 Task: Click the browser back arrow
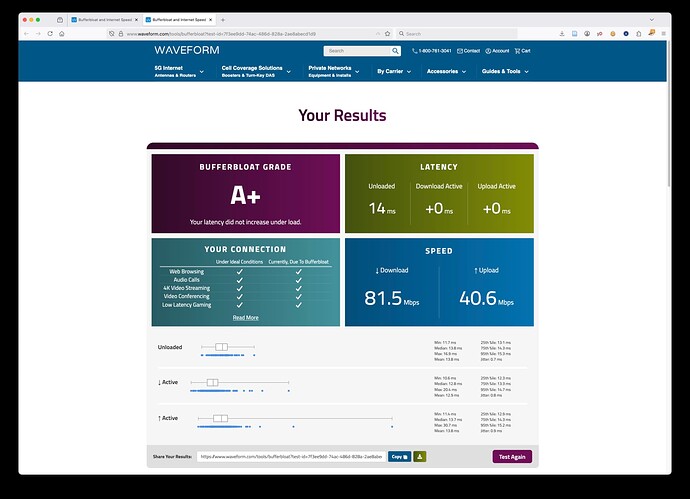click(26, 33)
